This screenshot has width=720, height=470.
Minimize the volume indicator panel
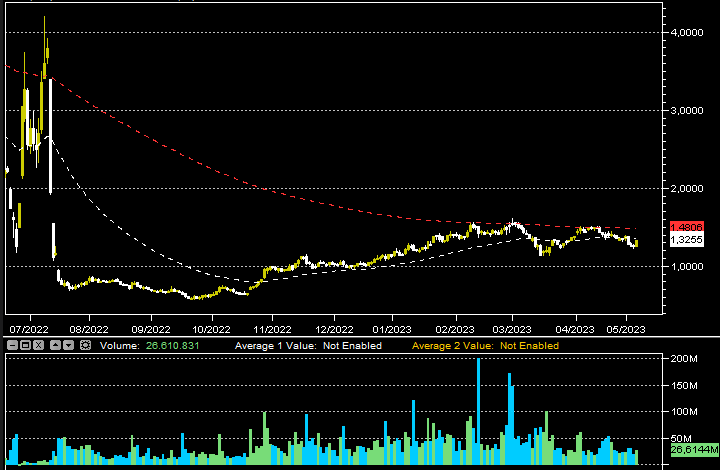(13, 345)
